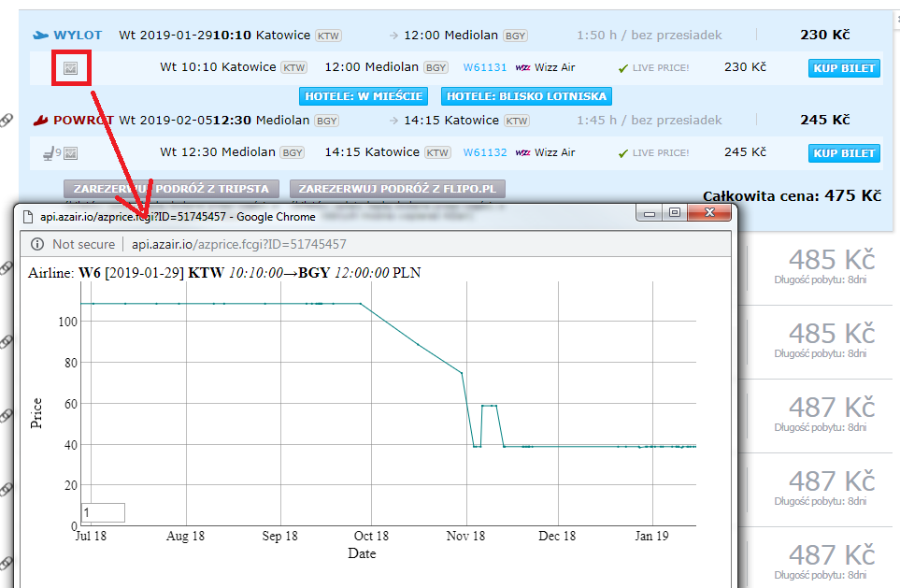The image size is (900, 588).
Task: Click bold 245 Kč in POWROT summary row
Action: (x=825, y=120)
